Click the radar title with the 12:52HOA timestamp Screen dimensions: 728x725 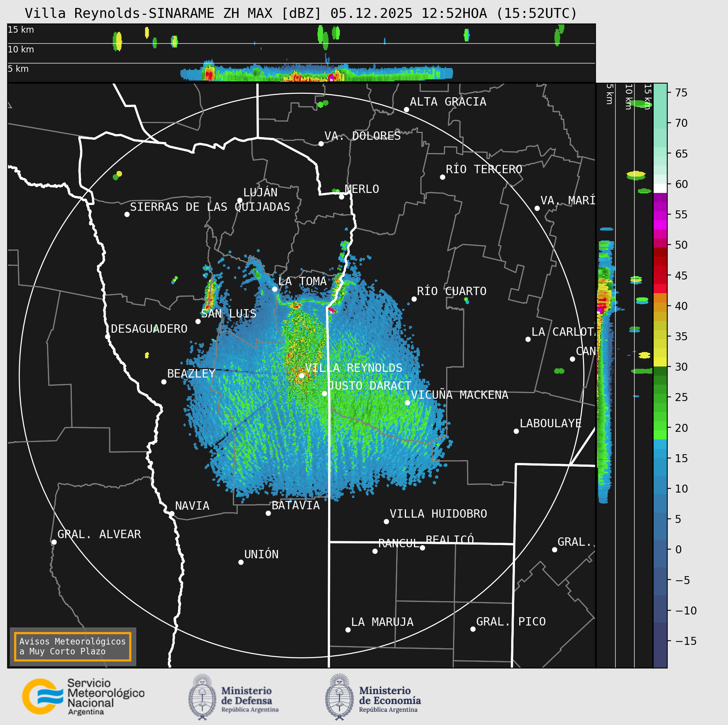[301, 13]
